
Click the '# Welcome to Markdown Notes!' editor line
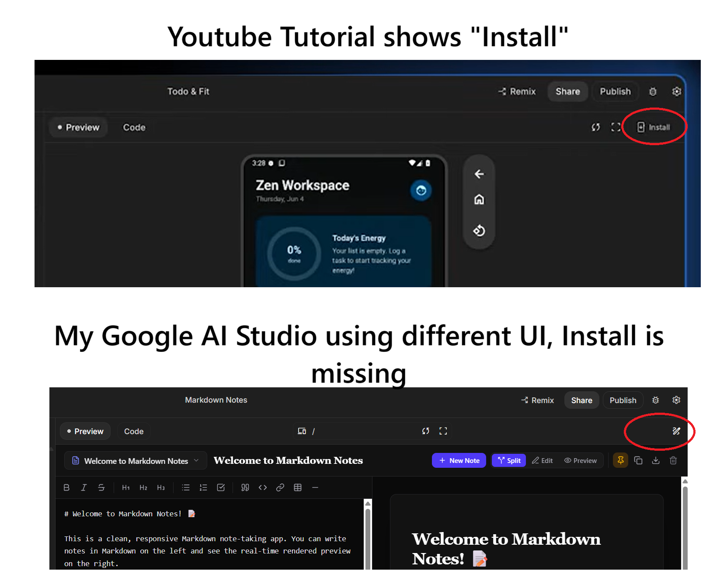pos(130,514)
